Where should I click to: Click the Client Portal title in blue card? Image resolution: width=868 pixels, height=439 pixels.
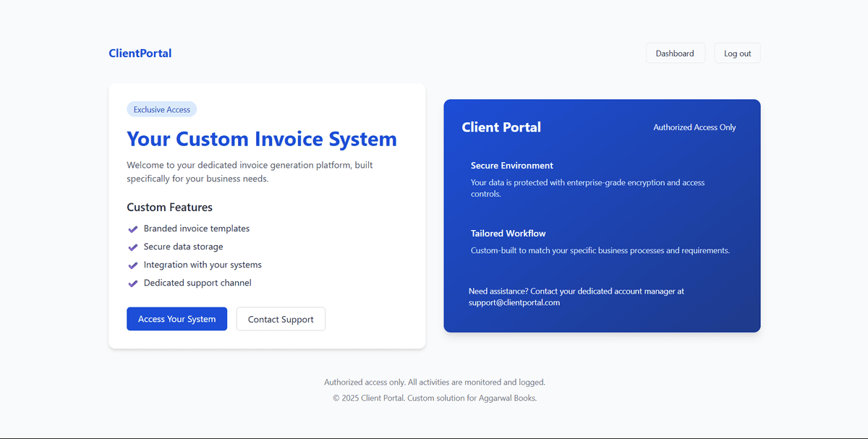click(501, 127)
